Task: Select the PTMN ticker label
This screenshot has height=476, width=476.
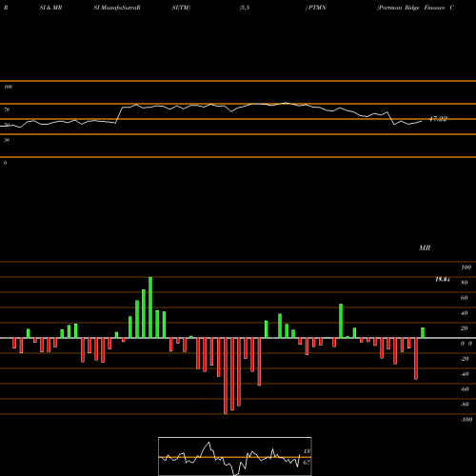Action: (x=317, y=8)
